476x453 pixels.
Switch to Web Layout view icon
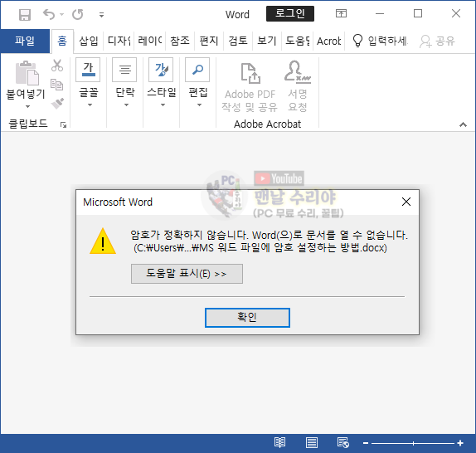click(x=343, y=443)
